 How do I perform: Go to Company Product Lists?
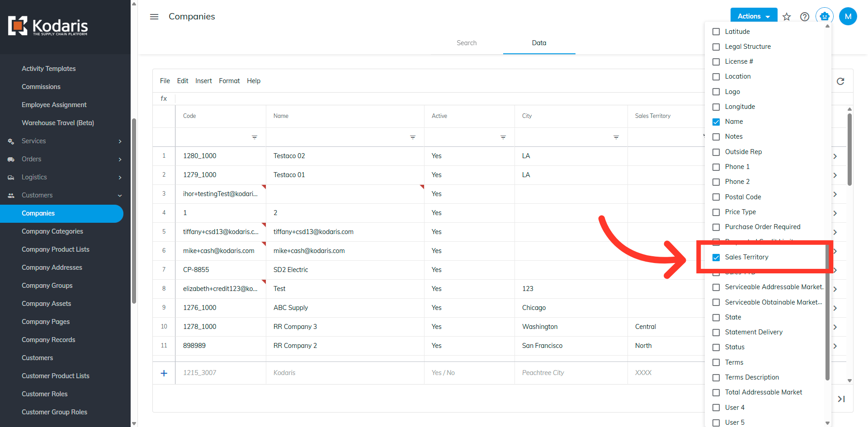point(56,249)
